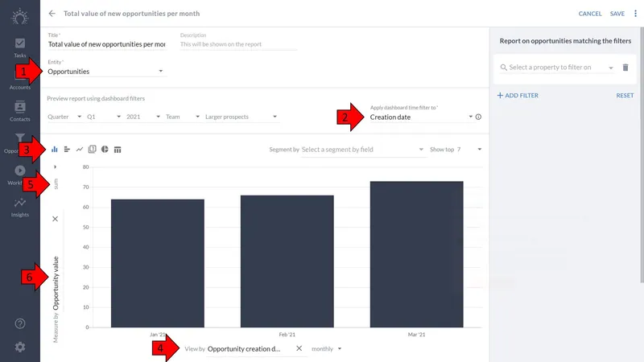Change the monthly interval dropdown
The width and height of the screenshot is (644, 362).
coord(327,349)
